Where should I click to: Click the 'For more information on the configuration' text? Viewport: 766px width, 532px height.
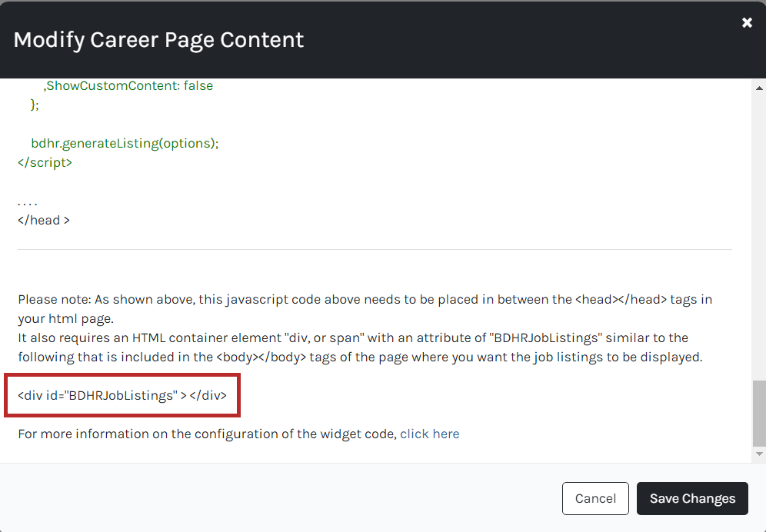pyautogui.click(x=208, y=434)
